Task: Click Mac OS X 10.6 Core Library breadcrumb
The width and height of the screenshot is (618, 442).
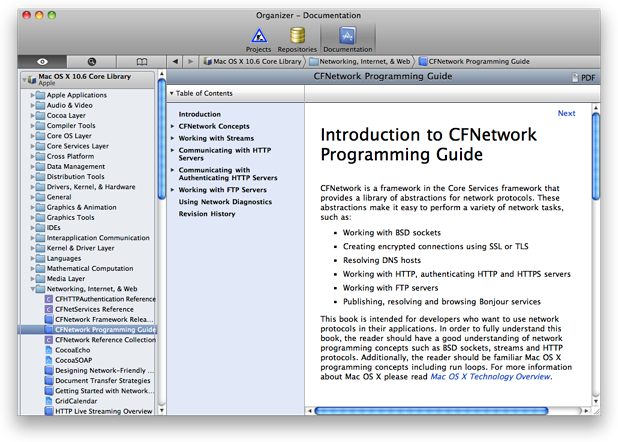Action: click(252, 62)
